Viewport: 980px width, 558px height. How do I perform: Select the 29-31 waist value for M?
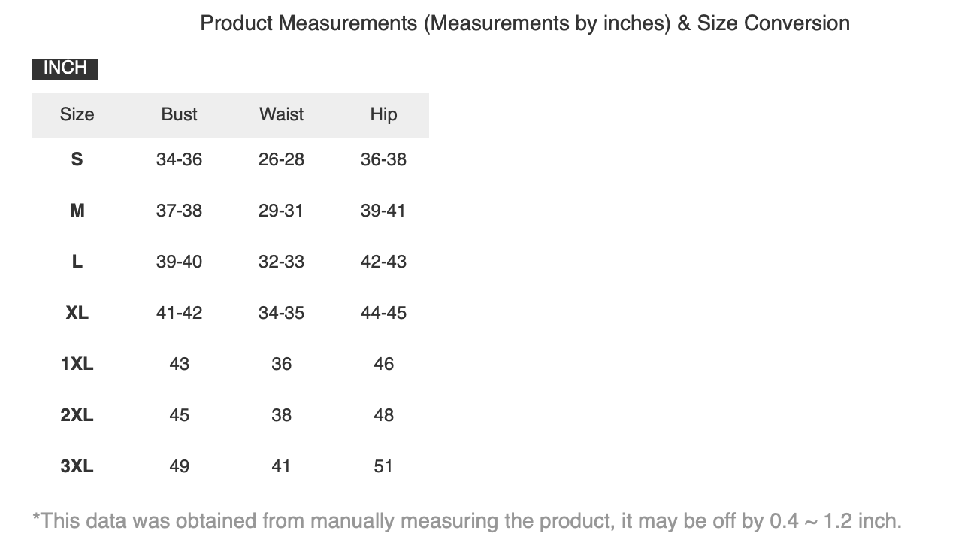coord(281,211)
